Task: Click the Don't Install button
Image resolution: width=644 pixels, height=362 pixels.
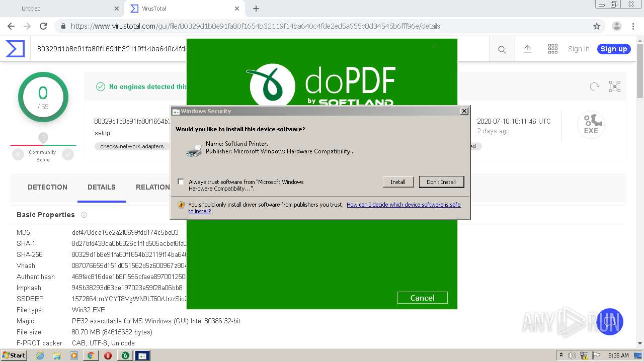Action: pyautogui.click(x=441, y=182)
